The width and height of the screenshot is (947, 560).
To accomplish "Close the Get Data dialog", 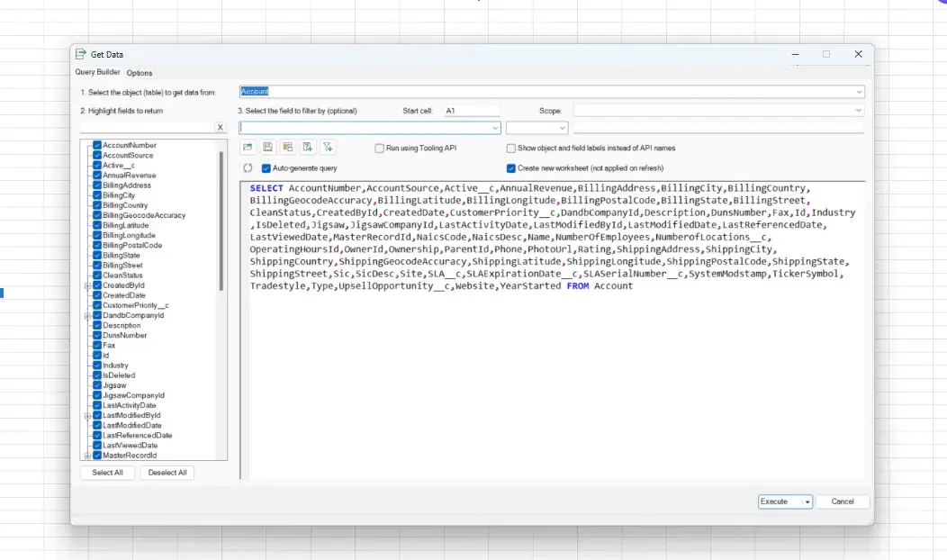I will pos(858,54).
